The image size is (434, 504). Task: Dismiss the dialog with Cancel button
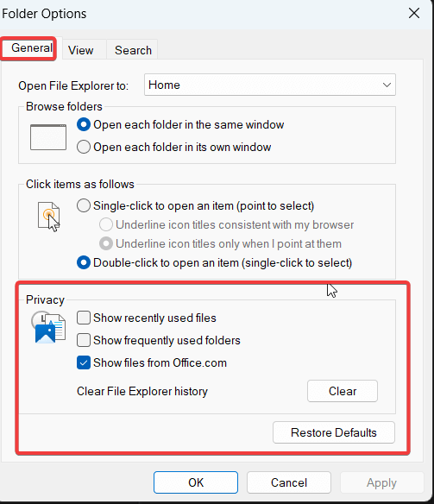pyautogui.click(x=289, y=482)
